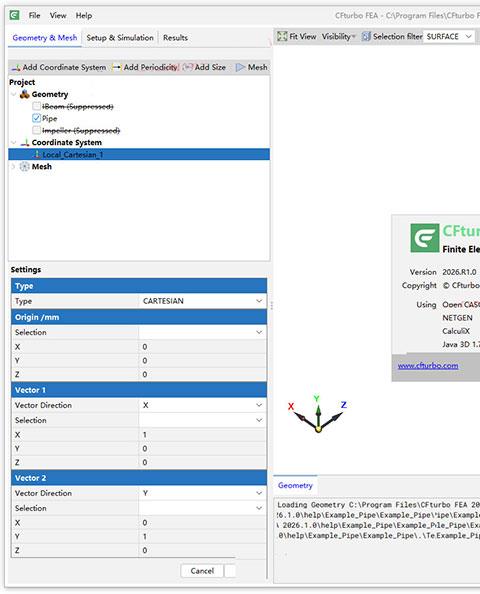
Task: Click the Origin Z value field
Action: click(203, 374)
